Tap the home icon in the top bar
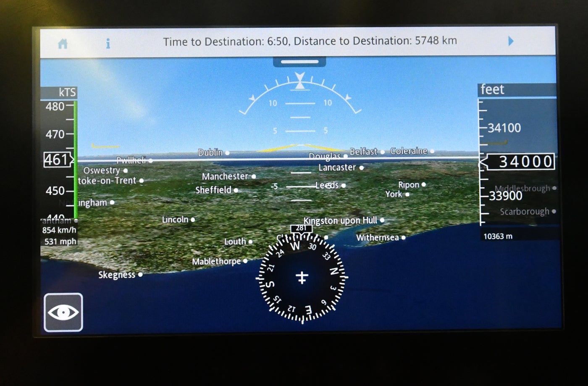The image size is (588, 386). (63, 44)
